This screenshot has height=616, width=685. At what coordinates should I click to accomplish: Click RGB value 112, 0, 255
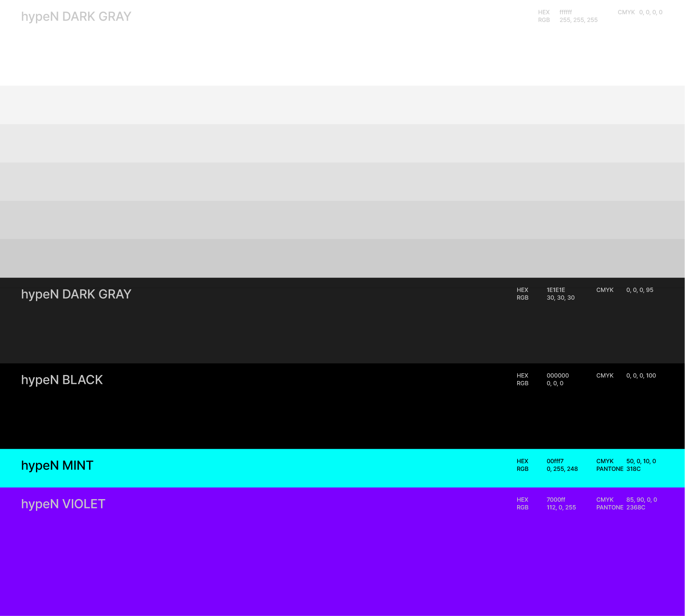pyautogui.click(x=561, y=508)
